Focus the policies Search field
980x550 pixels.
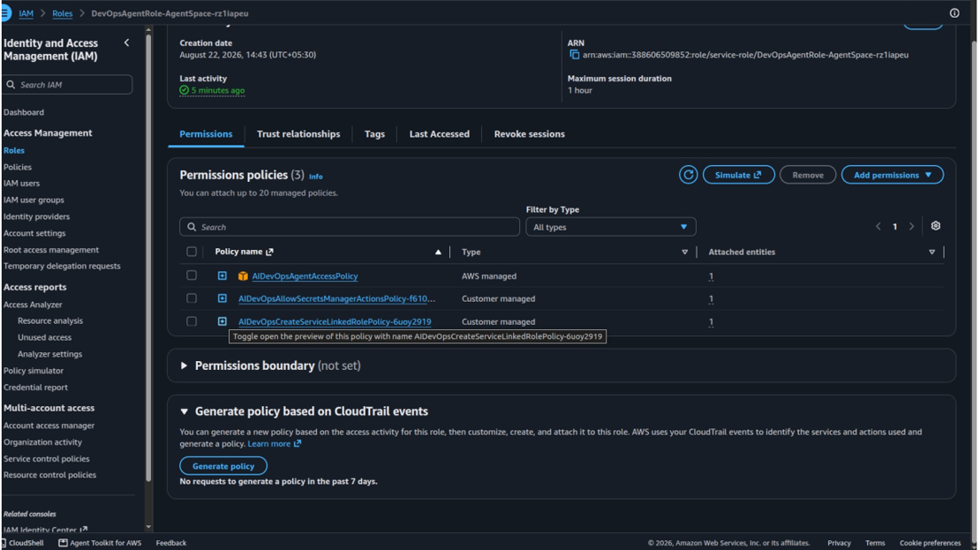tap(350, 227)
